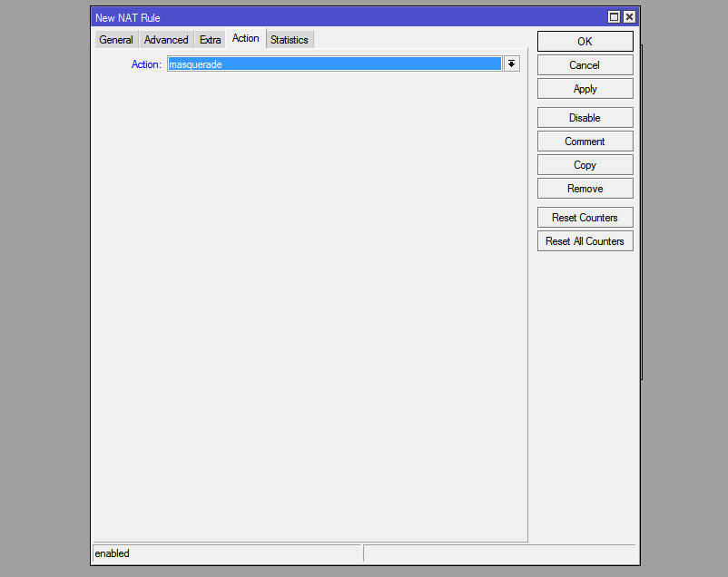This screenshot has width=728, height=577.
Task: Maximize the New NAT Rule window
Action: click(615, 17)
